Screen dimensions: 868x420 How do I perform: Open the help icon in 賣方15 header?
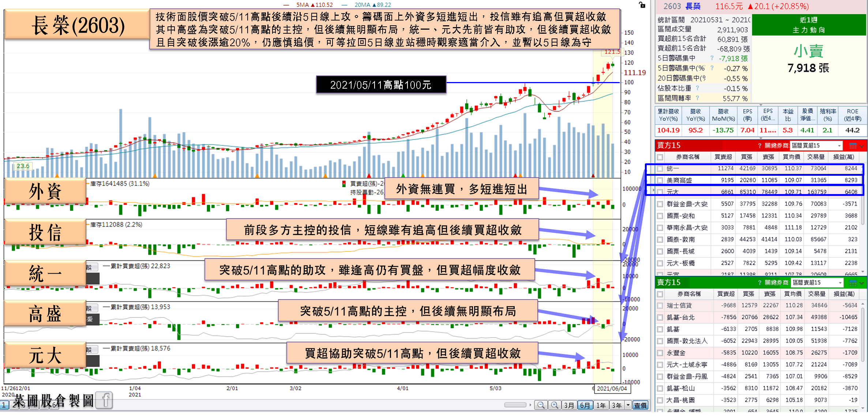(x=760, y=283)
